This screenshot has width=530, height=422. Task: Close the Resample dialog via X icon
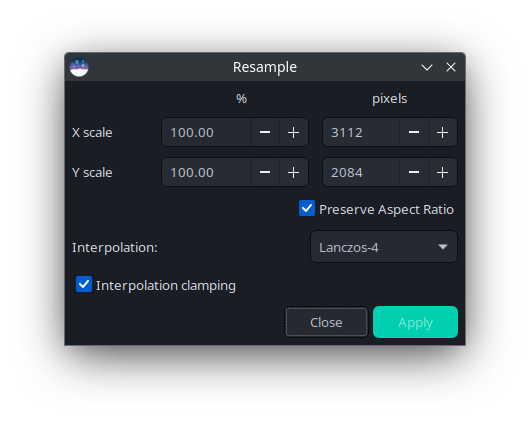pyautogui.click(x=451, y=67)
